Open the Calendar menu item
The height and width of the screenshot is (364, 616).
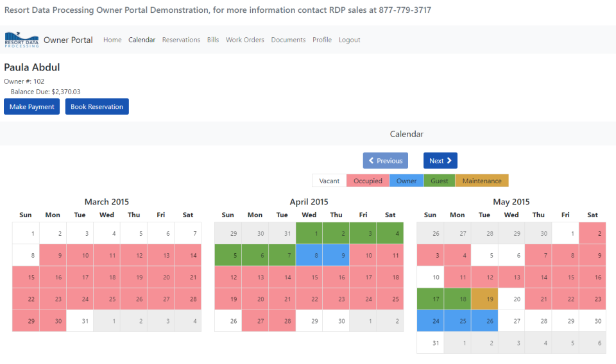[x=142, y=40]
